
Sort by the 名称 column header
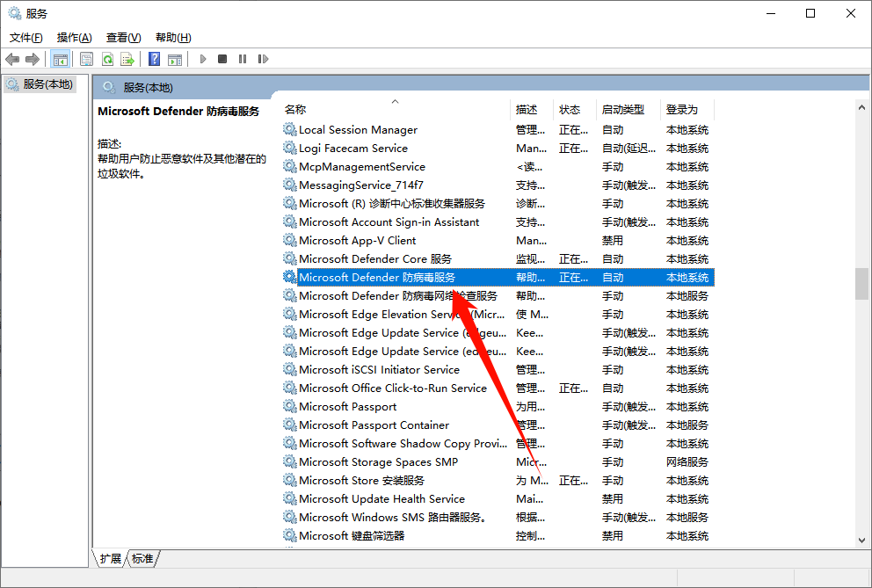click(x=396, y=110)
